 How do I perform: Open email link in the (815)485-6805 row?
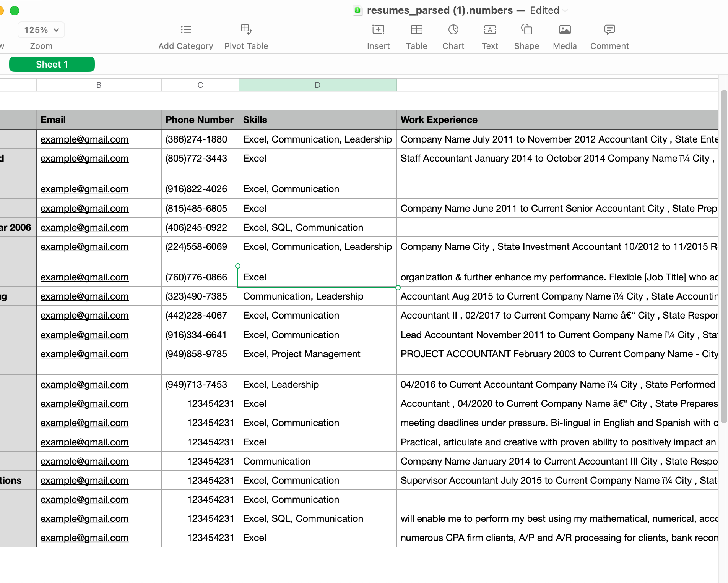[x=84, y=208]
